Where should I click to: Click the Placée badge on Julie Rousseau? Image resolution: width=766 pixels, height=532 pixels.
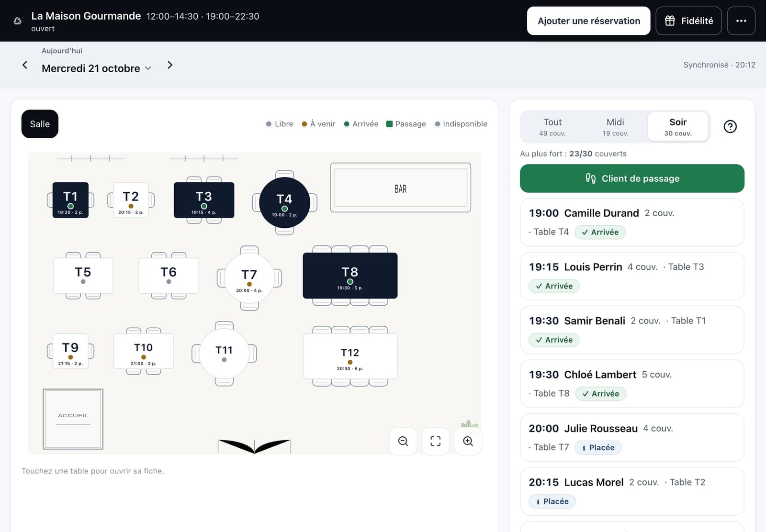598,447
